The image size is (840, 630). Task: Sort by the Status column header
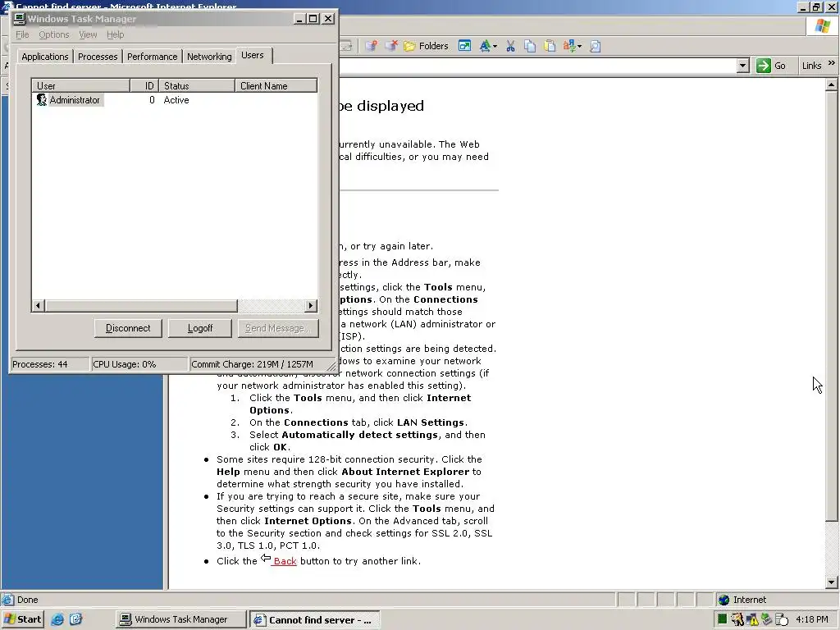197,85
